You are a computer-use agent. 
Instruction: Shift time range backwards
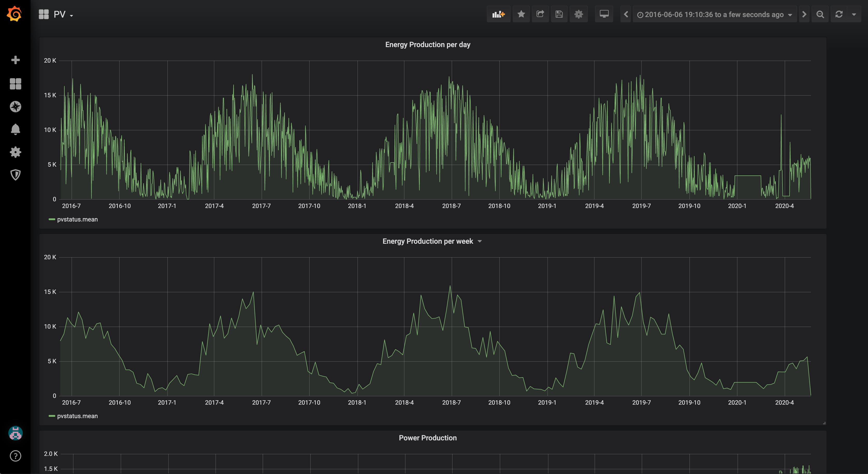click(626, 14)
